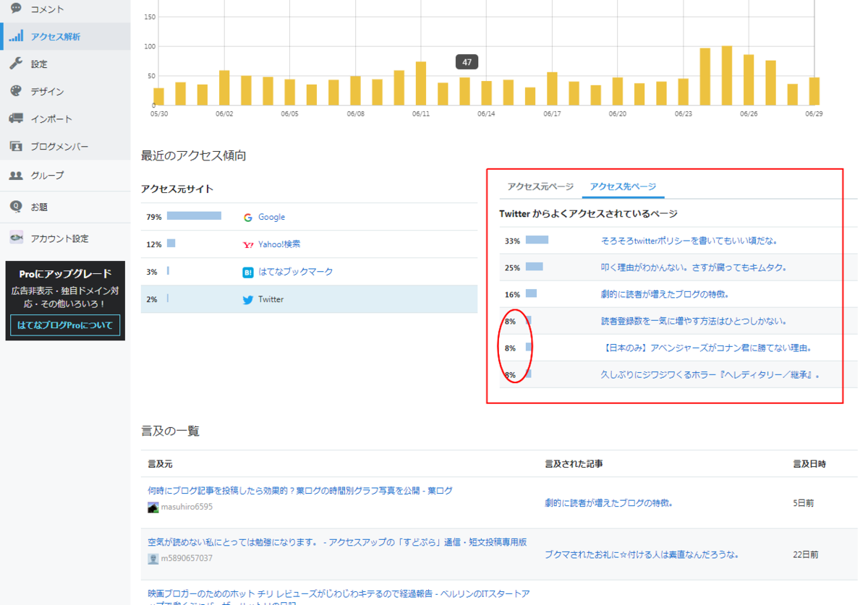
Task: Click the はてなブログProについて button
Action: [x=65, y=325]
